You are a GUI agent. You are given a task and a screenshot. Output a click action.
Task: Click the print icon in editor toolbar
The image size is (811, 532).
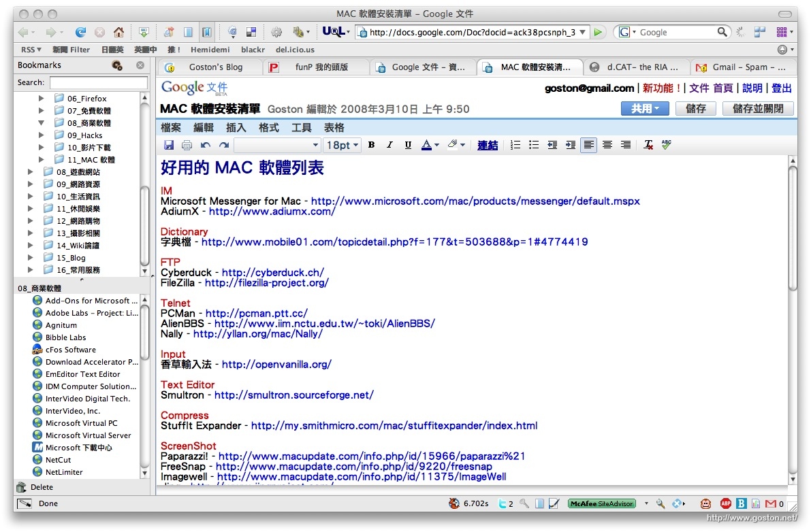pyautogui.click(x=187, y=145)
